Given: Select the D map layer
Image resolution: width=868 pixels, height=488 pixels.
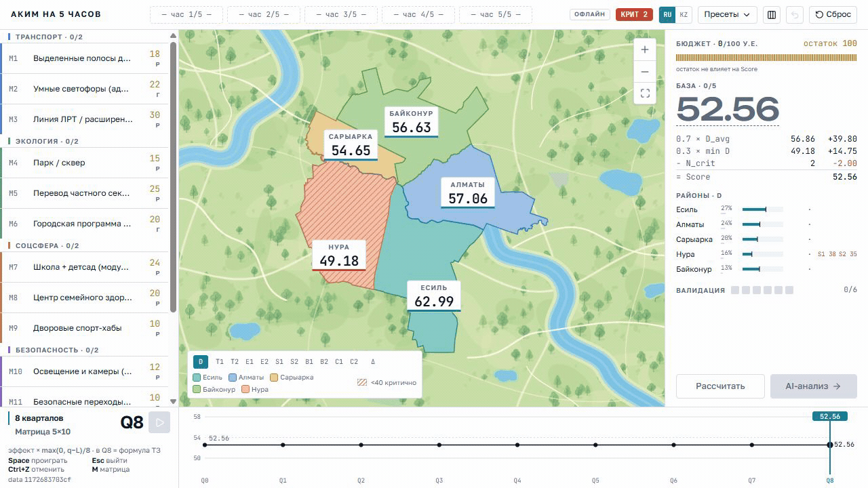Looking at the screenshot, I should (201, 362).
